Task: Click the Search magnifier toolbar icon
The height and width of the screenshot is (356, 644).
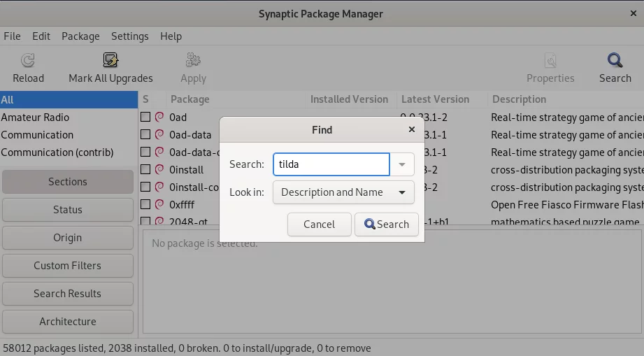Action: 615,60
